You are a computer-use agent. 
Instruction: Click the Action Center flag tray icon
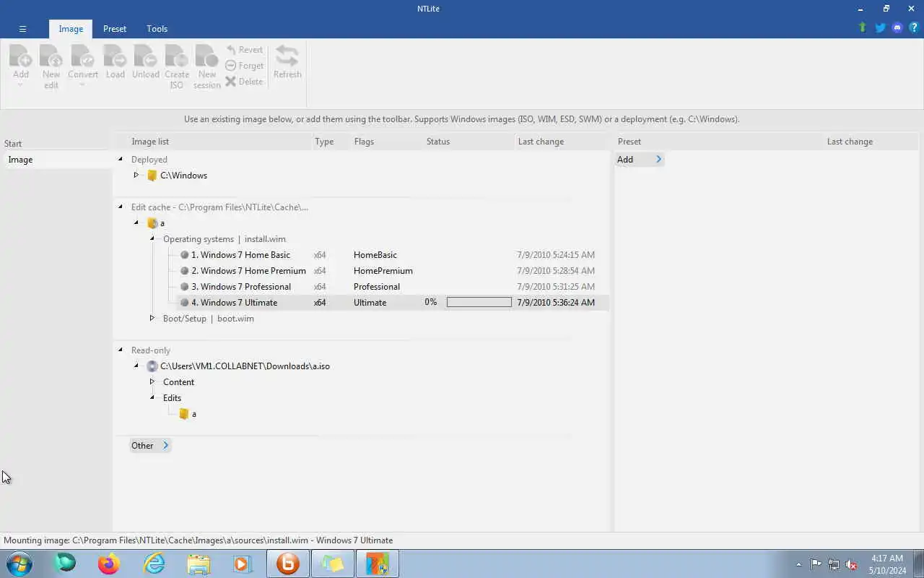point(816,564)
